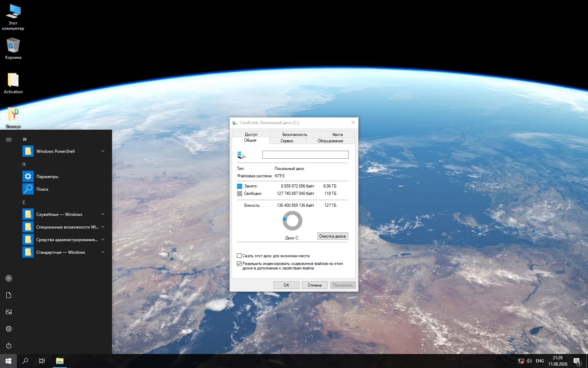This screenshot has width=588, height=368.
Task: Click the volume speaker tray icon
Action: coord(529,361)
